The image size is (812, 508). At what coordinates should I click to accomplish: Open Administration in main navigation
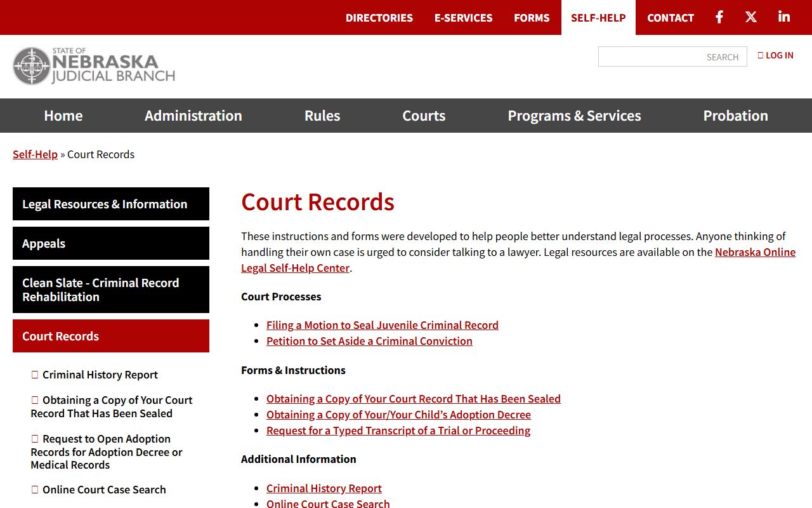tap(193, 116)
